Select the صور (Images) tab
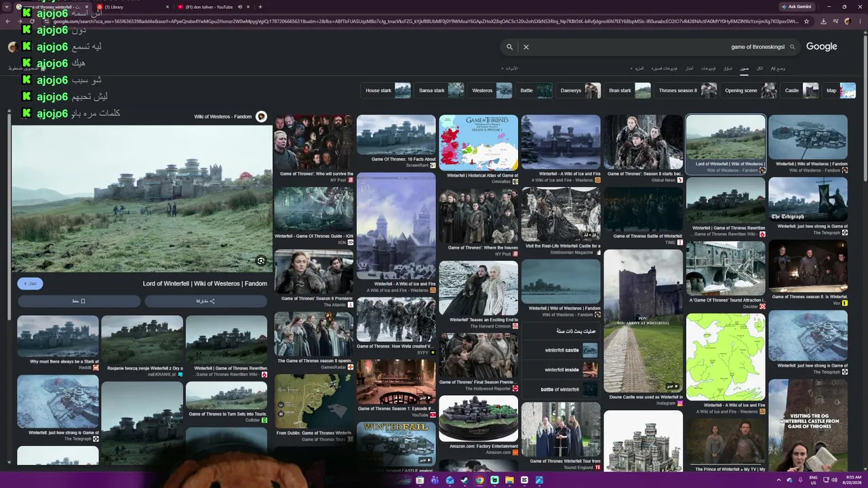868x488 pixels. pos(745,68)
